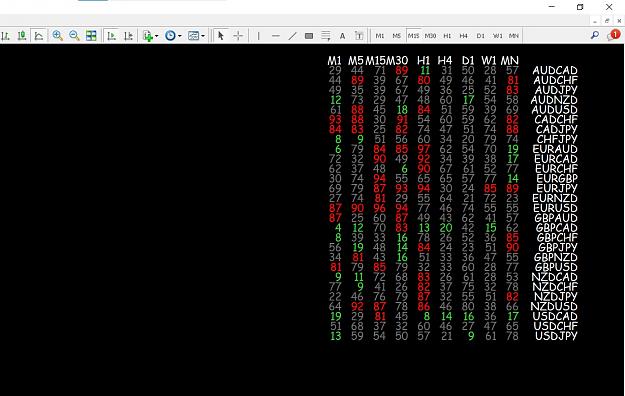625x396 pixels.
Task: Set toolbar timeframe to W1
Action: click(497, 36)
